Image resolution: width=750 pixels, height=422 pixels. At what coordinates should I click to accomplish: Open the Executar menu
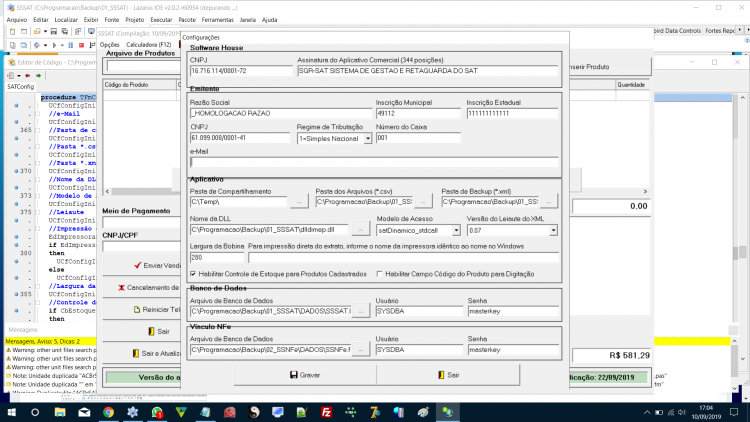pos(161,20)
